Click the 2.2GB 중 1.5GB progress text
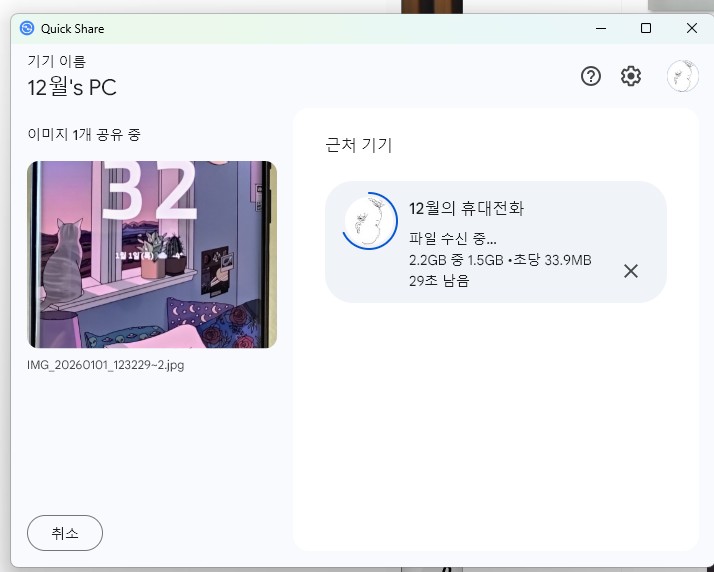 tap(456, 260)
